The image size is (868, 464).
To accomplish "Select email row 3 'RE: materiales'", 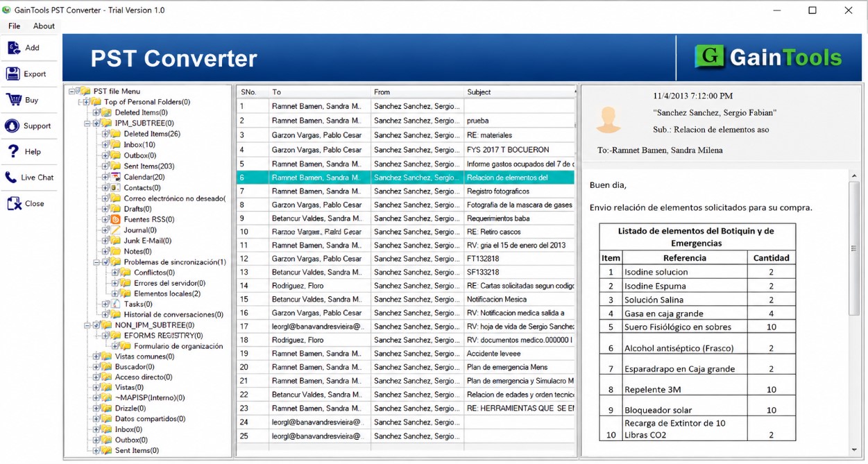I will click(406, 135).
